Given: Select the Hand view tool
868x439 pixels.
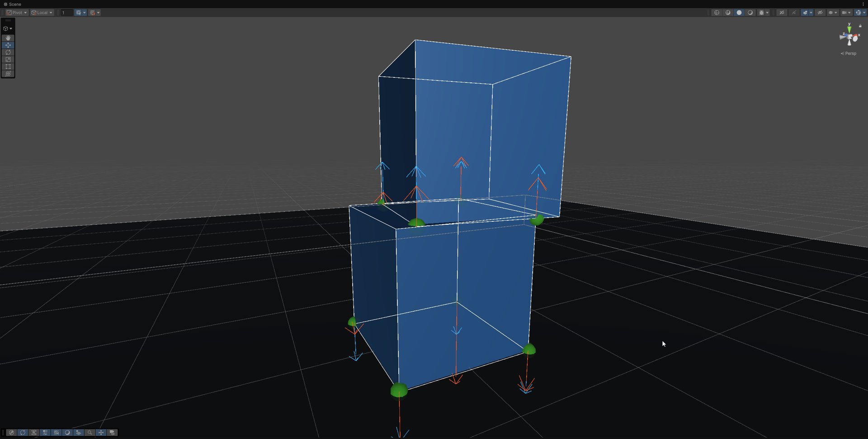Looking at the screenshot, I should click(8, 38).
